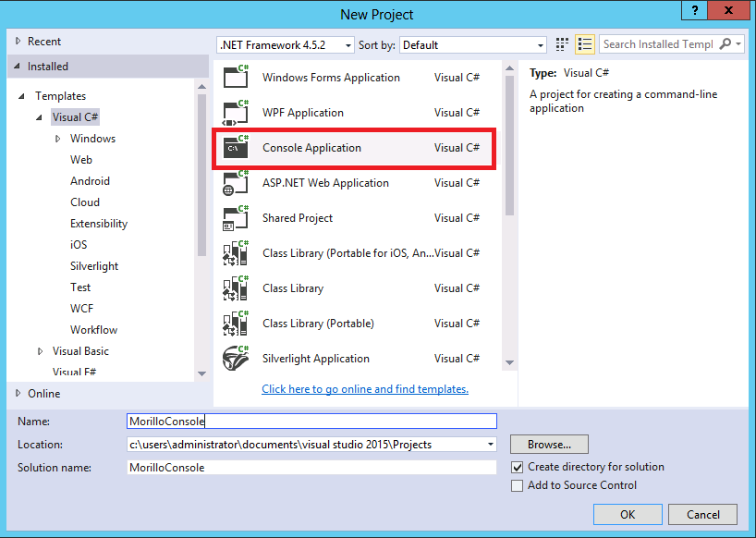Expand the Online section

(18, 394)
